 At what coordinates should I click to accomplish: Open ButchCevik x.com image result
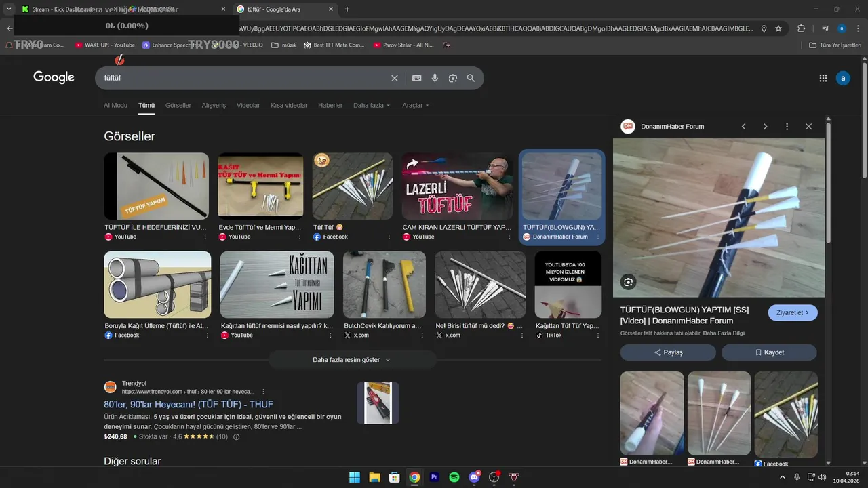[x=384, y=285]
